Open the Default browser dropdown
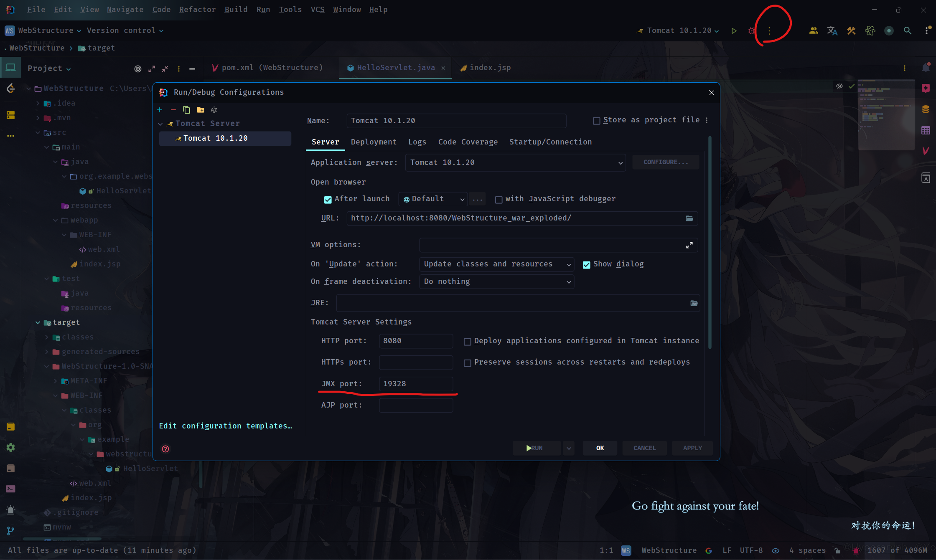The height and width of the screenshot is (560, 936). coord(433,199)
